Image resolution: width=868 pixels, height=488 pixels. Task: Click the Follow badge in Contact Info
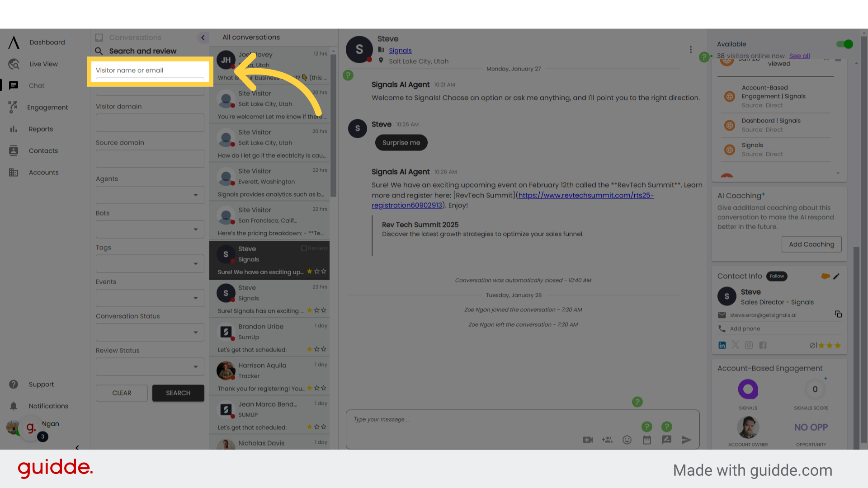(x=777, y=276)
